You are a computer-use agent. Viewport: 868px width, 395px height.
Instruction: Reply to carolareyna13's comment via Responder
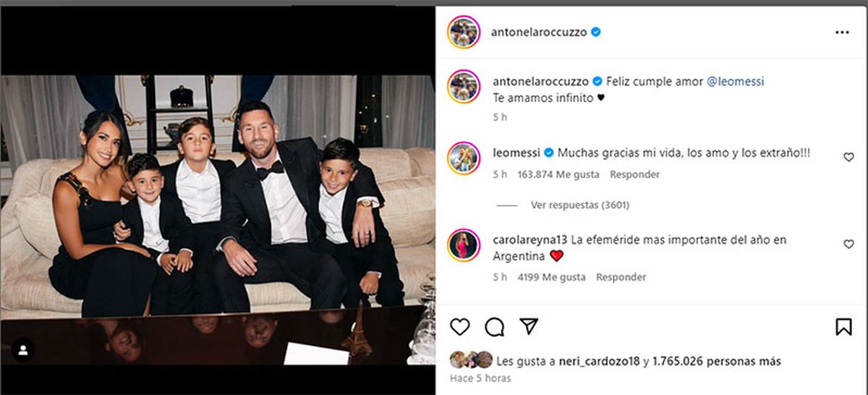click(621, 277)
